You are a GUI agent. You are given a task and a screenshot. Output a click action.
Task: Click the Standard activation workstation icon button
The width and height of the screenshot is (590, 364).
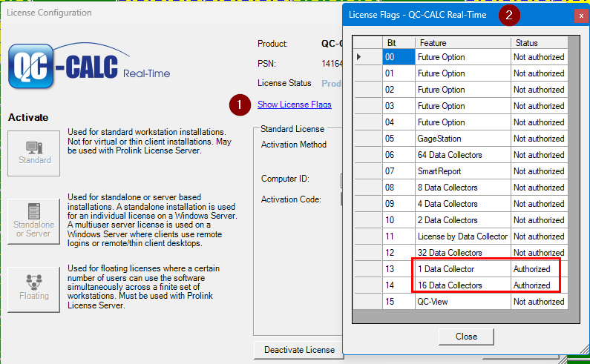coord(34,153)
